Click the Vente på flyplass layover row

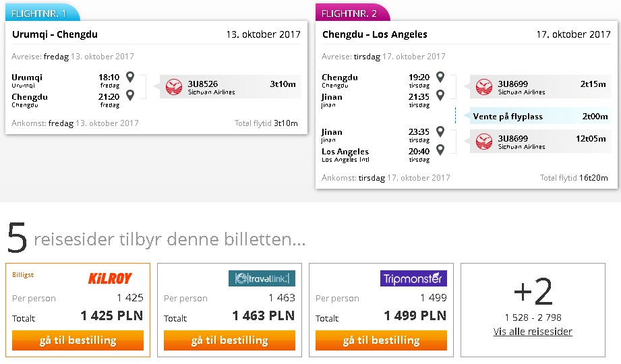pyautogui.click(x=540, y=116)
